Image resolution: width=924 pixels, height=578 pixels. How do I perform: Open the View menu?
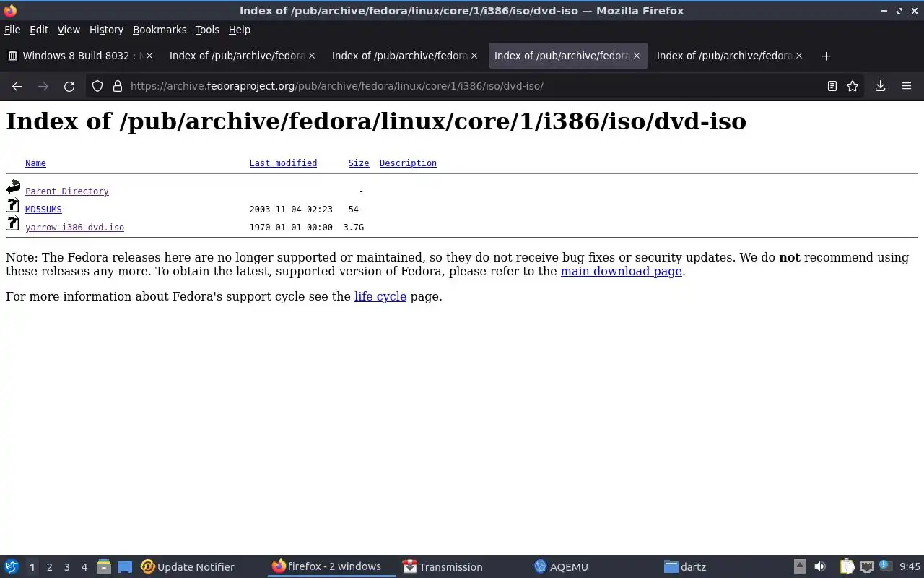(69, 30)
